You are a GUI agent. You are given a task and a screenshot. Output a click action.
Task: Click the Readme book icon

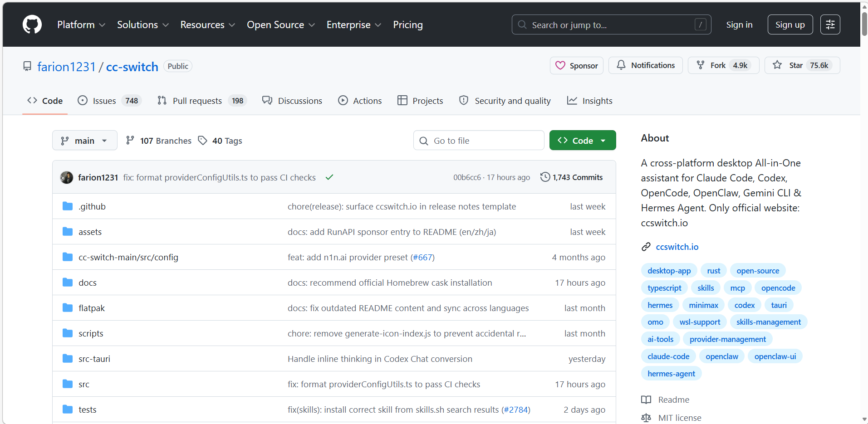(646, 400)
